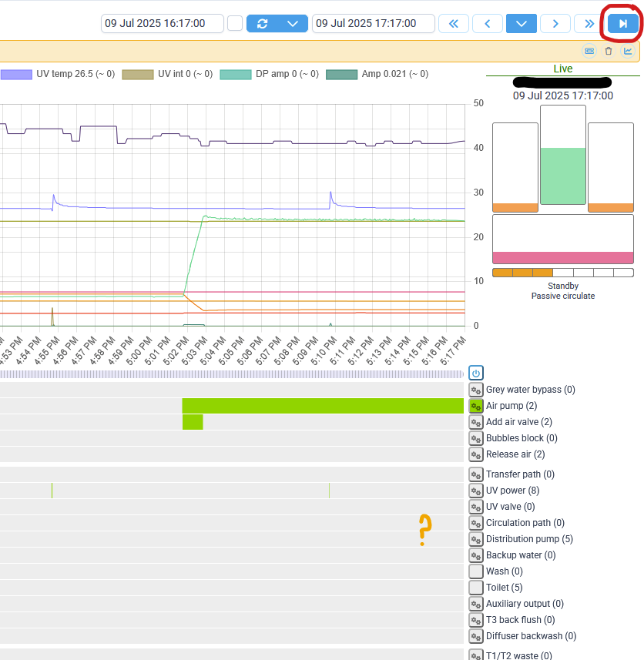The image size is (644, 660).
Task: Click the refresh icon button
Action: (x=262, y=24)
